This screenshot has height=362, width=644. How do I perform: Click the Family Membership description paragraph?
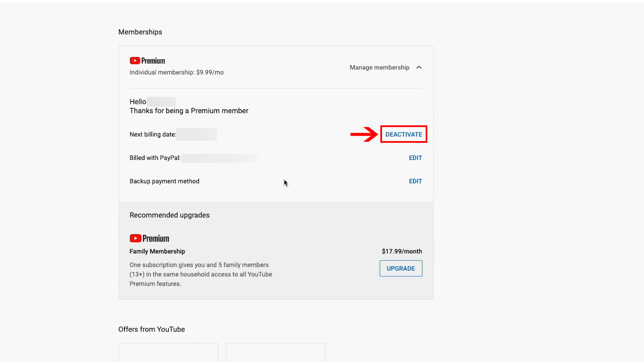point(201,274)
